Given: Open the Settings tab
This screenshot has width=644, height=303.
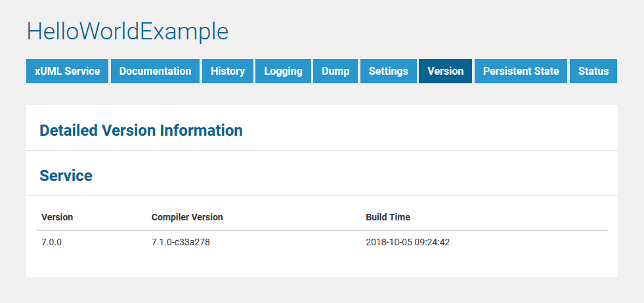Looking at the screenshot, I should click(x=388, y=71).
